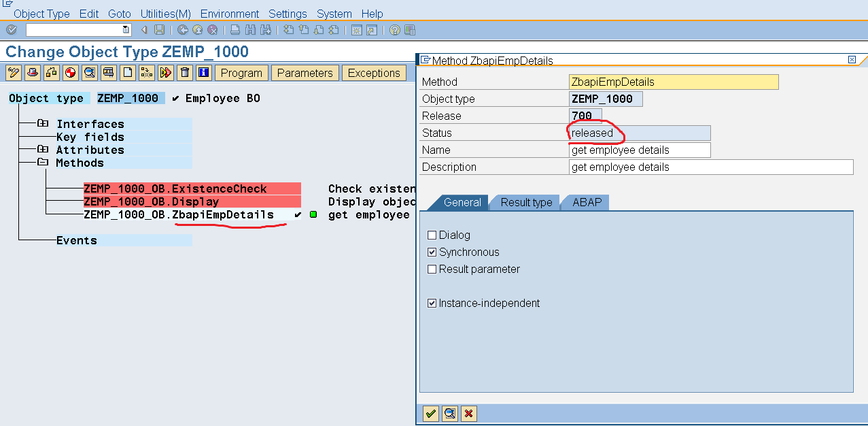Viewport: 868px width, 426px height.
Task: Click the Help question mark icon
Action: click(394, 30)
